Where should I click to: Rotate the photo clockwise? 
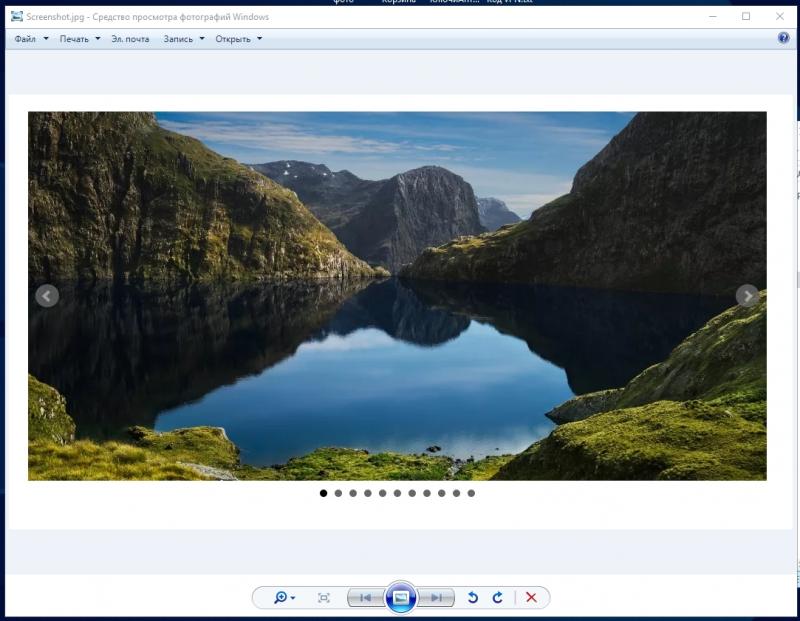497,597
